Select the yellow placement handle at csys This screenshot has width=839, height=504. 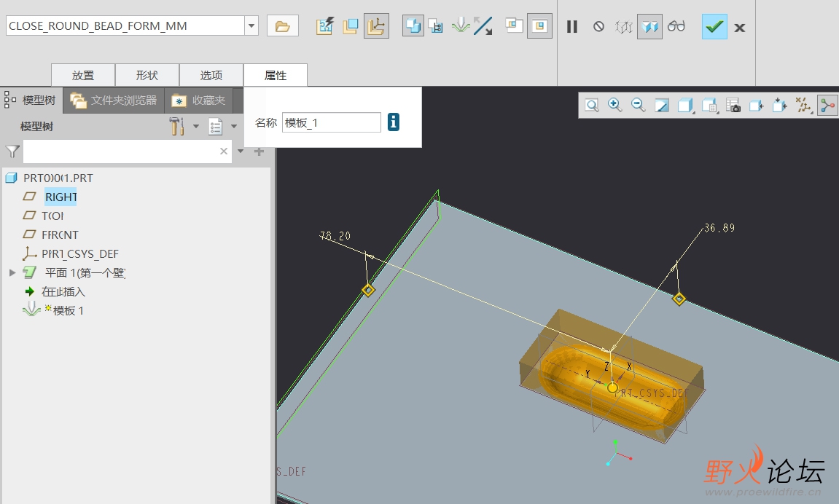(612, 388)
